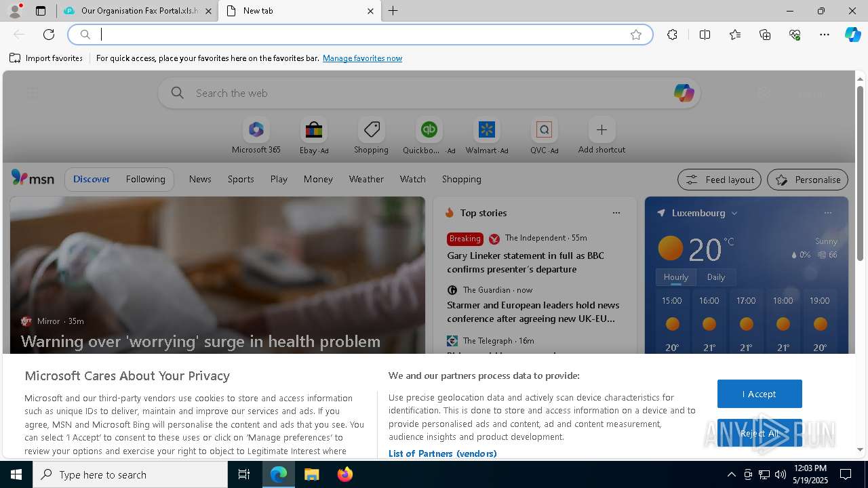Screen dimensions: 868x488
Task: Open the Shopping shortcut
Action: coord(371,137)
